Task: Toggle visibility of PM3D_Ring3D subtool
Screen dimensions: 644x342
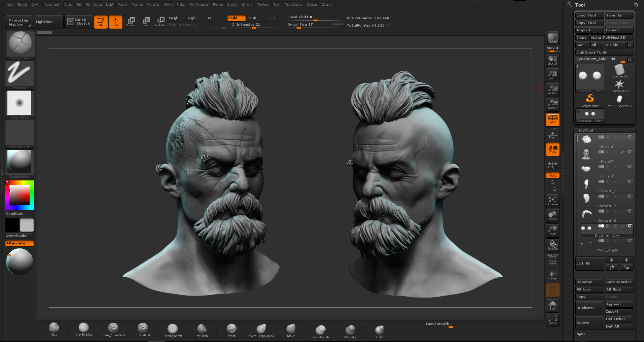Action: tap(629, 241)
